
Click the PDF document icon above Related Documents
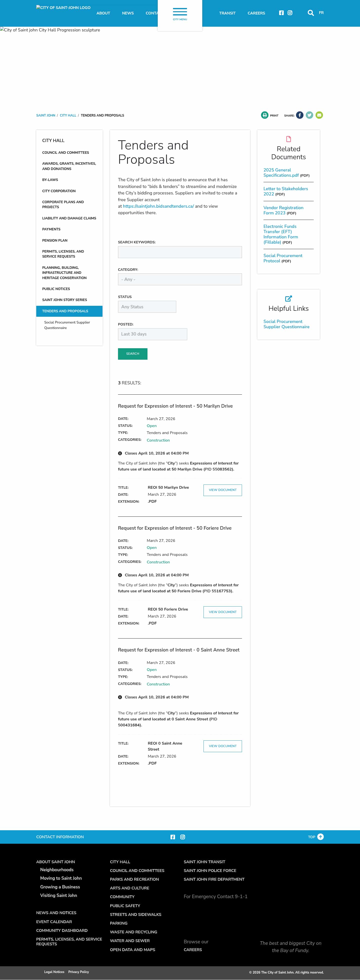point(288,139)
